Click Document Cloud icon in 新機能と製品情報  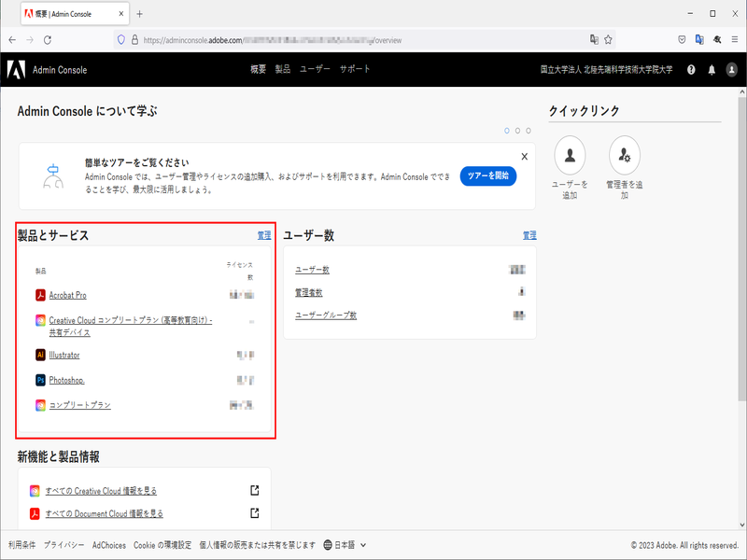35,513
